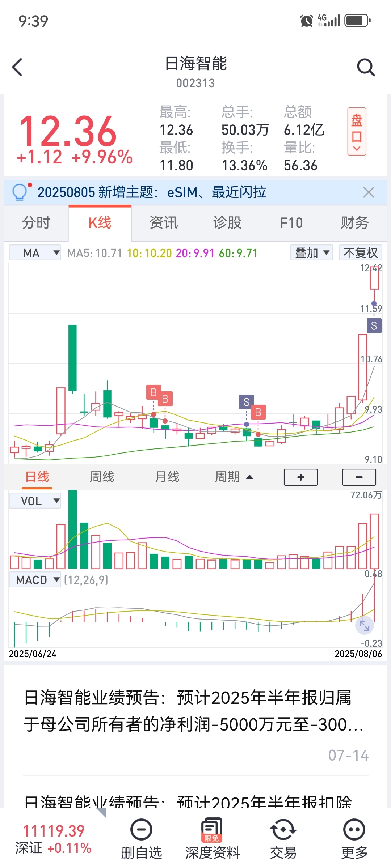Switch to 分时 tab
The height and width of the screenshot is (868, 391).
[36, 222]
